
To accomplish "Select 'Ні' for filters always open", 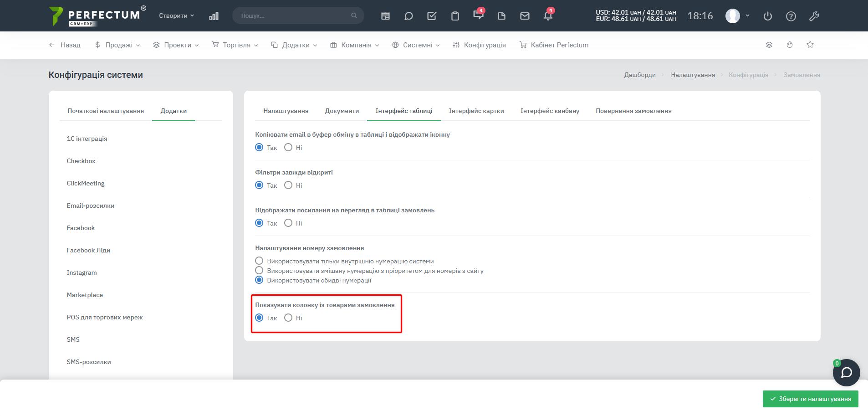I will [x=288, y=185].
